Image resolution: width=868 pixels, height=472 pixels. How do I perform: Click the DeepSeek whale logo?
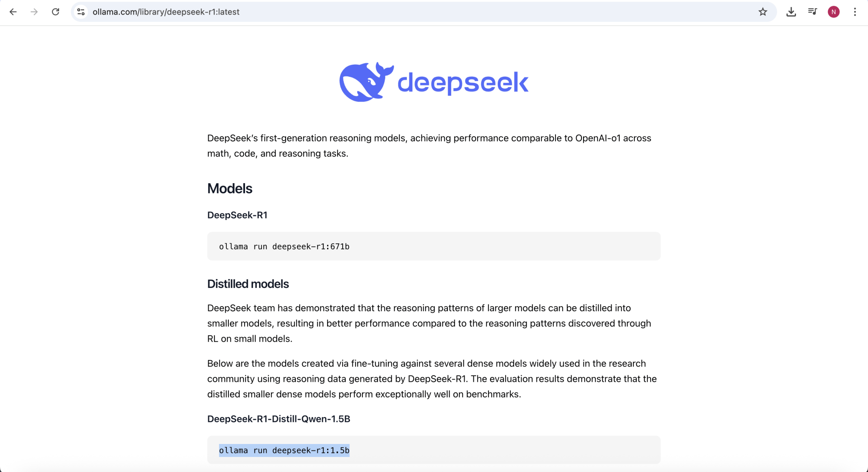point(366,82)
